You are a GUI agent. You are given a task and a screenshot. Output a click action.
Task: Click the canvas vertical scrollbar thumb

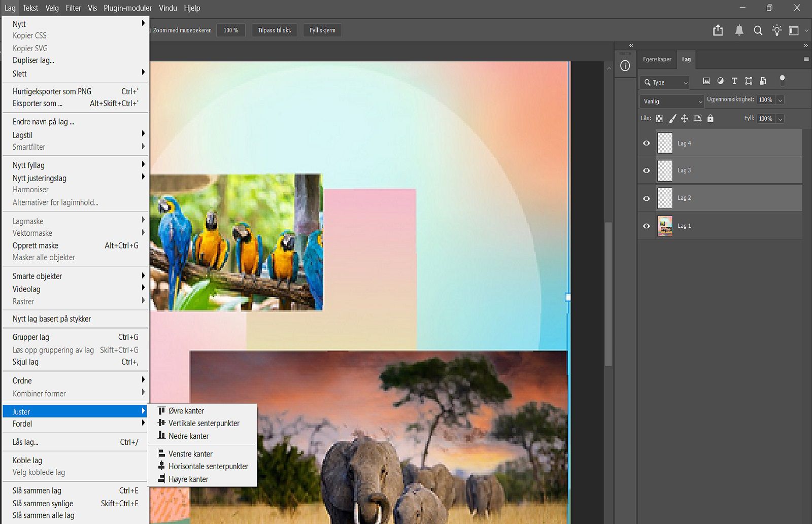click(608, 294)
